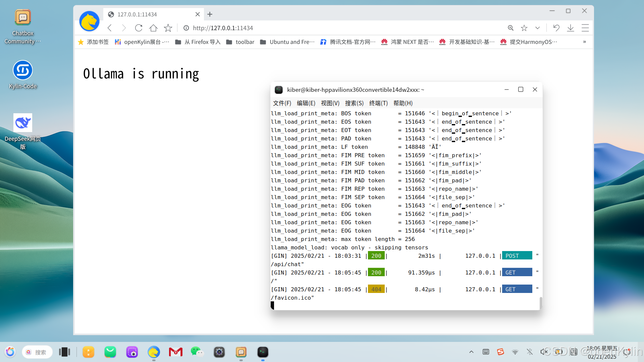Open the terminal 终端(T) menu
This screenshot has width=644, height=362.
[378, 103]
